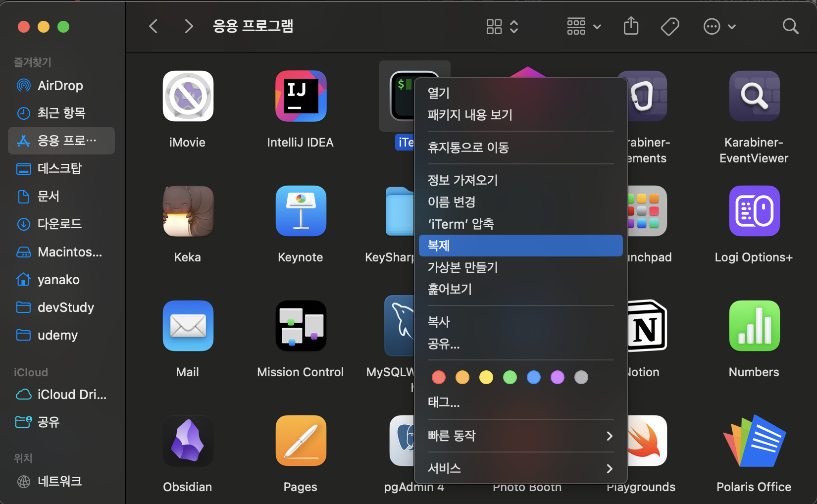Choose 훑어보기 from the context menu
This screenshot has height=504, width=817.
coord(520,289)
